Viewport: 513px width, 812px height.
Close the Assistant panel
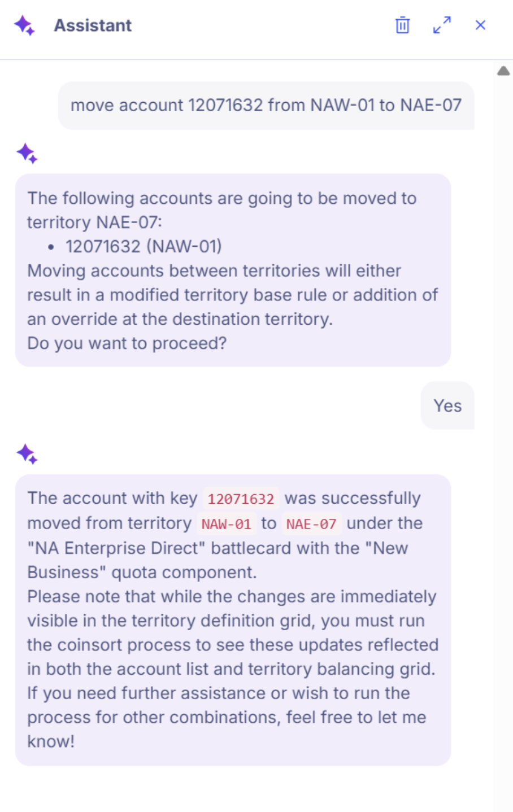(480, 25)
